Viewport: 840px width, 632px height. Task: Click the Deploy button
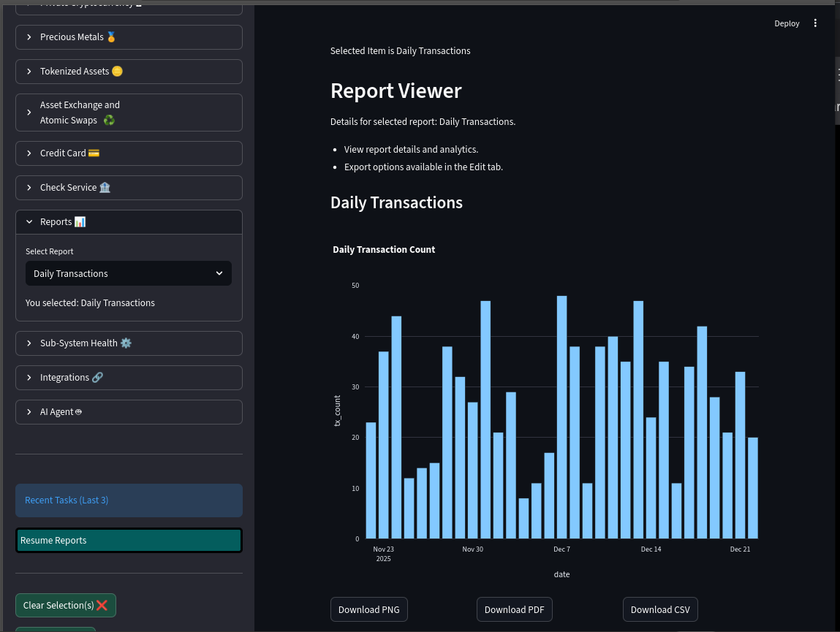click(x=787, y=23)
